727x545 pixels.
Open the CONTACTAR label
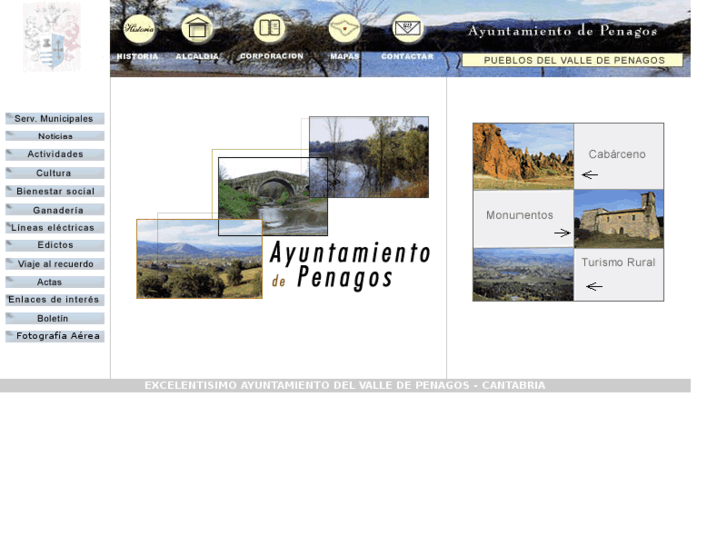(x=408, y=57)
